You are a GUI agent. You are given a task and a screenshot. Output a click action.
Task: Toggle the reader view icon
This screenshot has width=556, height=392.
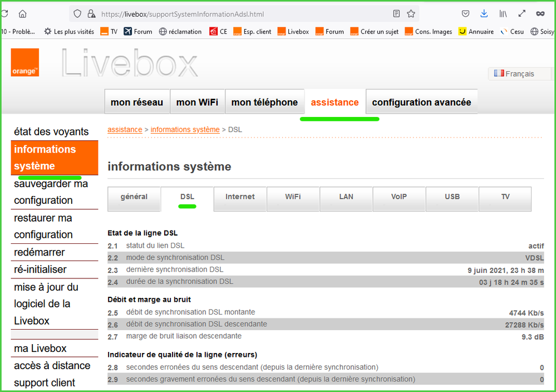[x=396, y=14]
